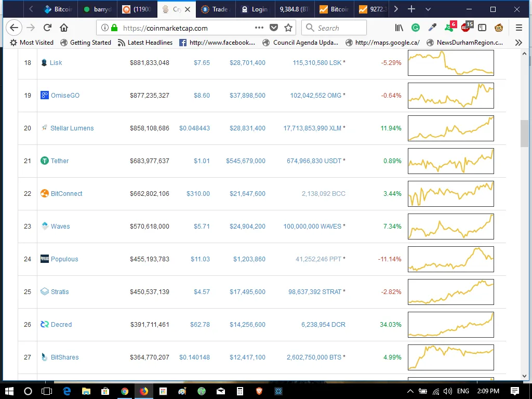
Task: Open the monkey extension icon
Action: point(499,28)
